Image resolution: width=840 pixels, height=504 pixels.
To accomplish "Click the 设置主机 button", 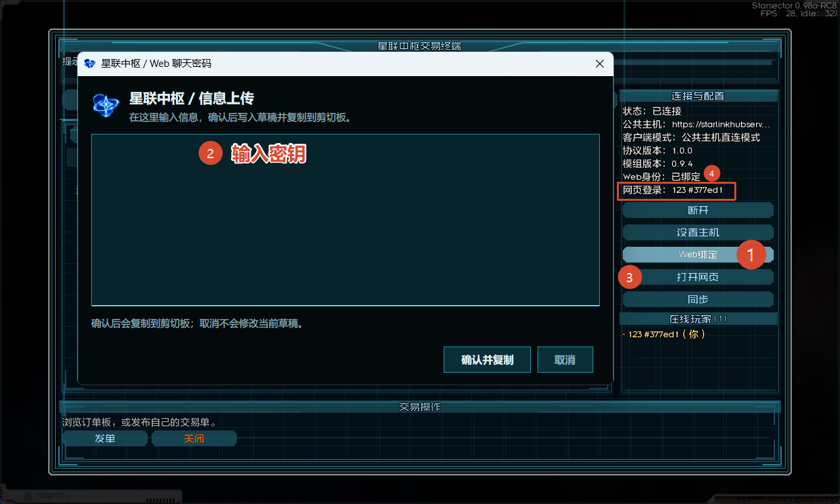I will [698, 232].
